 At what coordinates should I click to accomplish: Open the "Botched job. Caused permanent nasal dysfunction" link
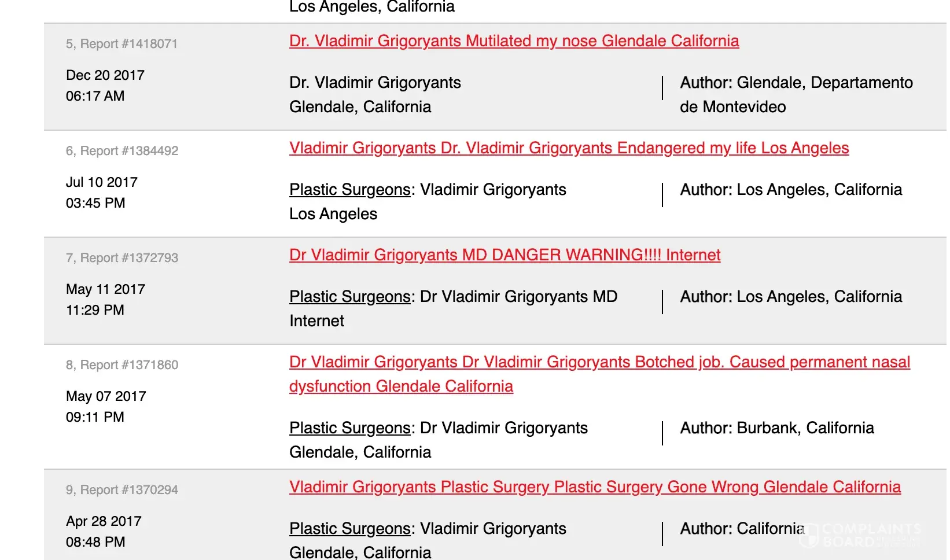[x=599, y=362]
